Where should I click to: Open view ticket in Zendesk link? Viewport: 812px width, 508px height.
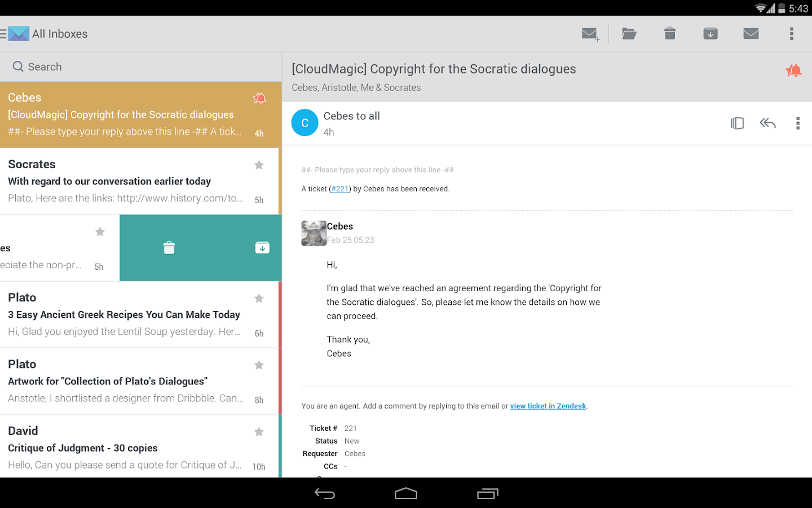[x=548, y=406]
